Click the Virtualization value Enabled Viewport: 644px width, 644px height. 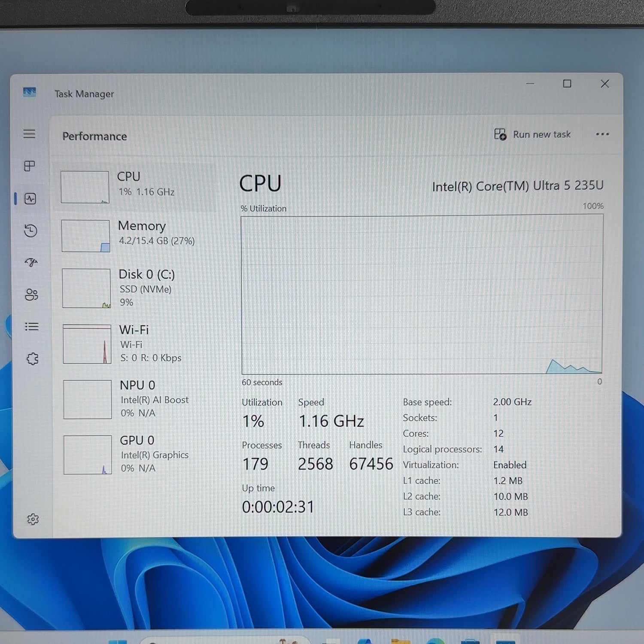click(510, 465)
